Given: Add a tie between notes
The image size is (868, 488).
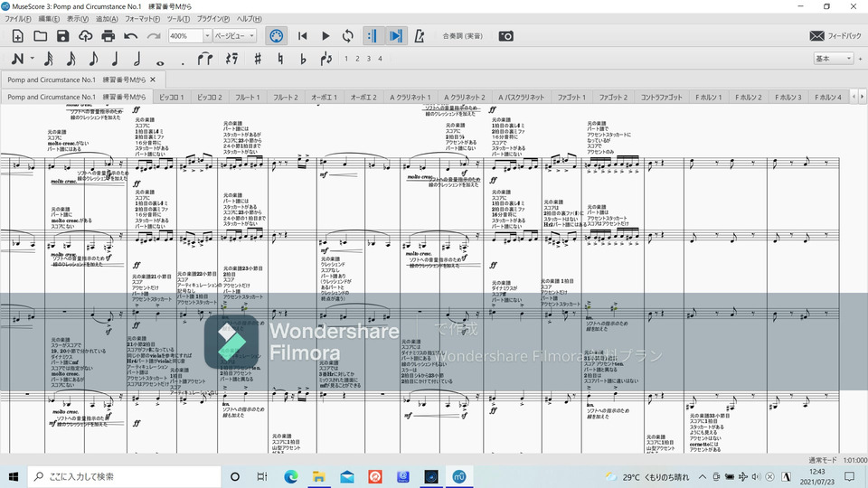Looking at the screenshot, I should coord(205,59).
